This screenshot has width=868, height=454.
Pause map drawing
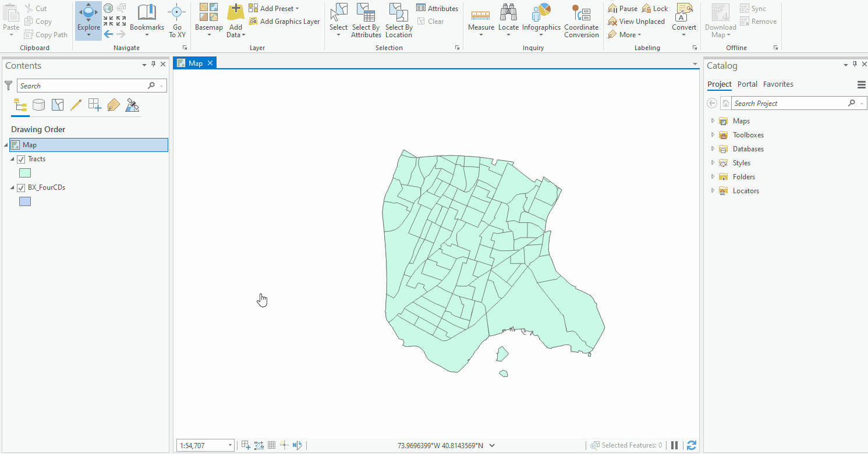click(x=674, y=445)
